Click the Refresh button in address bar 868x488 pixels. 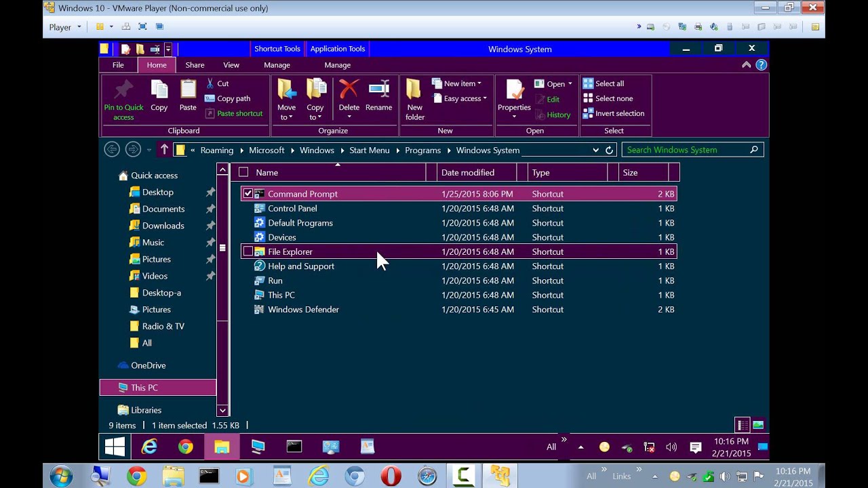pos(609,150)
